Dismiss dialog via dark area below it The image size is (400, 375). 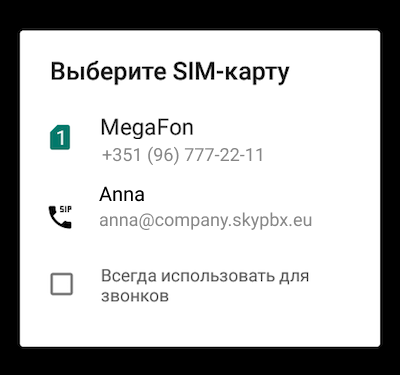tap(200, 361)
